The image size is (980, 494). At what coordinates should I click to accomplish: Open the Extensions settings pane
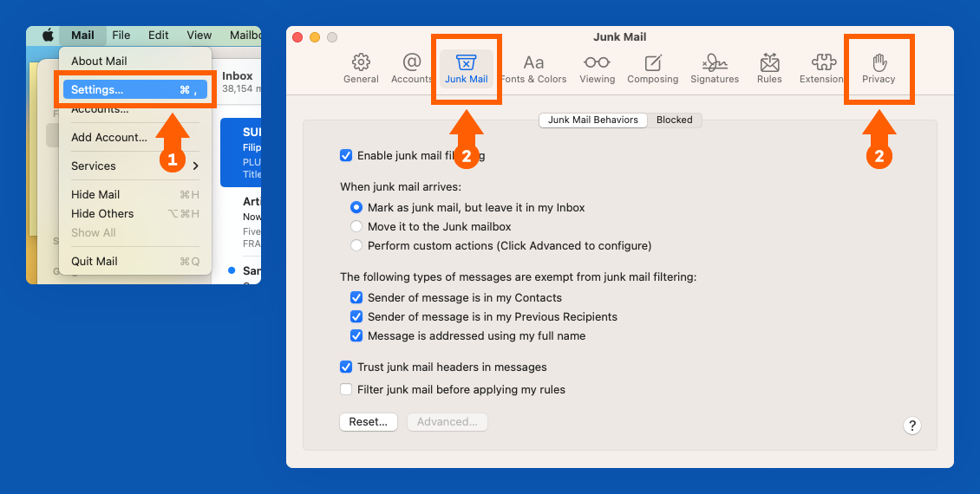(822, 68)
